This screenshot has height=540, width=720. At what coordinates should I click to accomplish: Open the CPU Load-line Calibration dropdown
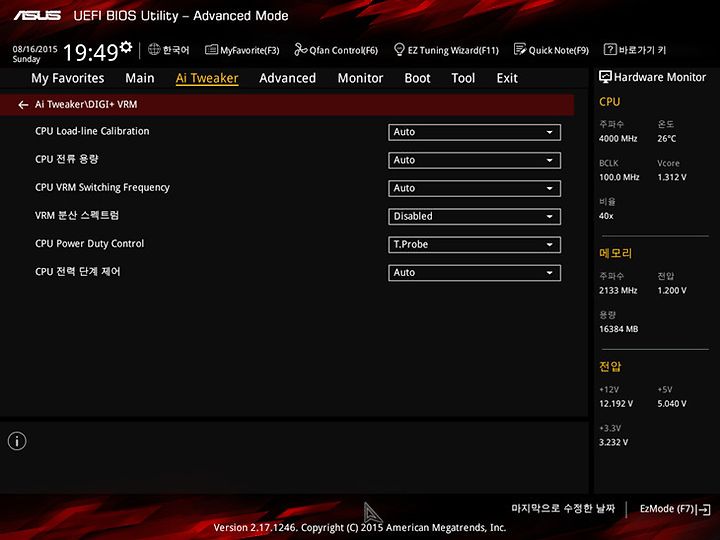coord(474,132)
